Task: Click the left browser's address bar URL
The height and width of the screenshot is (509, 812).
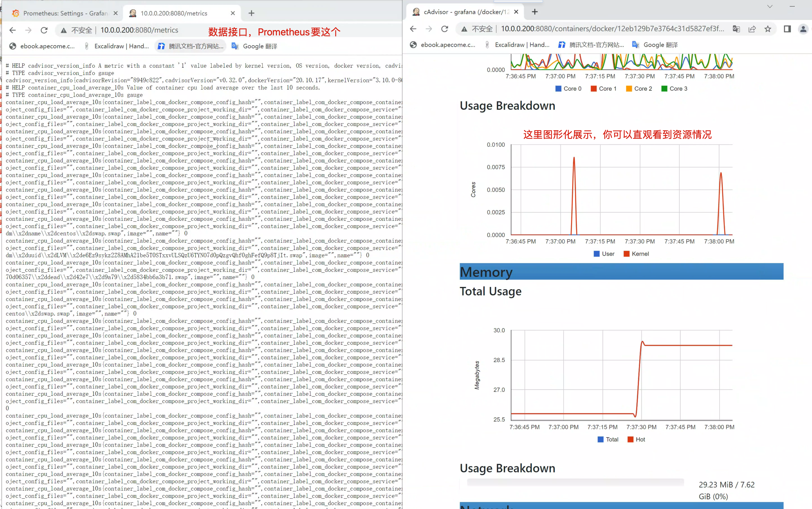Action: [x=139, y=30]
